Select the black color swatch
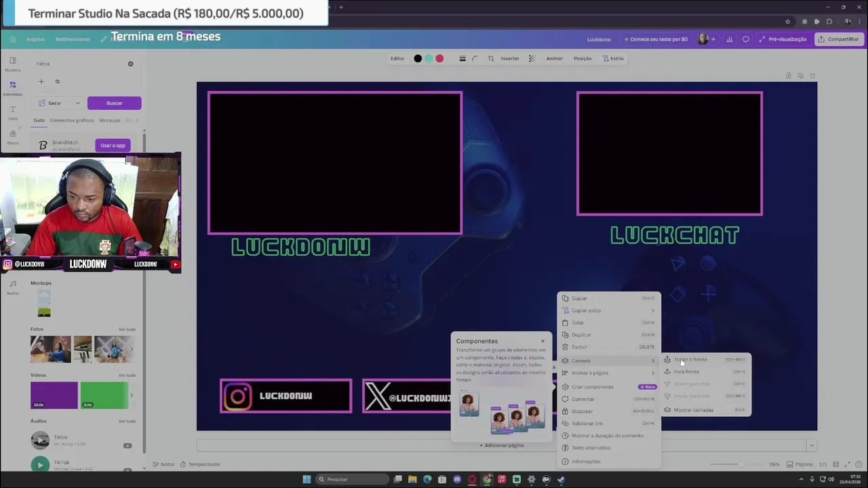This screenshot has width=868, height=488. coord(418,58)
